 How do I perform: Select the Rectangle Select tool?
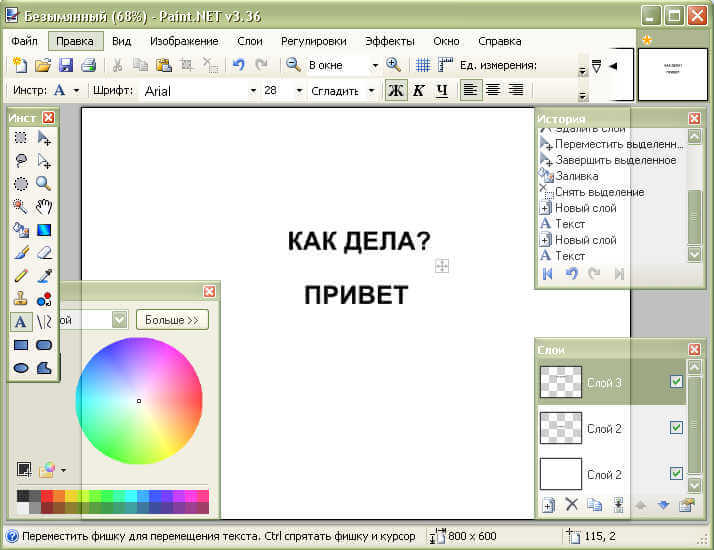pos(20,138)
